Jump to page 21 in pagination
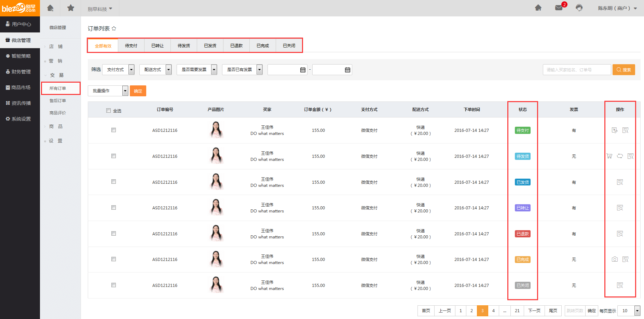Viewport: 644px width, 319px height. [517, 310]
